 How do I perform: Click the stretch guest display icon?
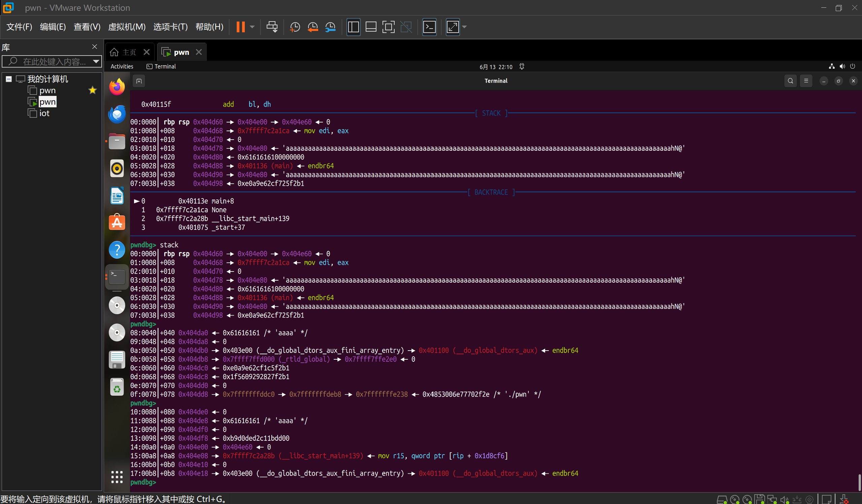[x=453, y=27]
